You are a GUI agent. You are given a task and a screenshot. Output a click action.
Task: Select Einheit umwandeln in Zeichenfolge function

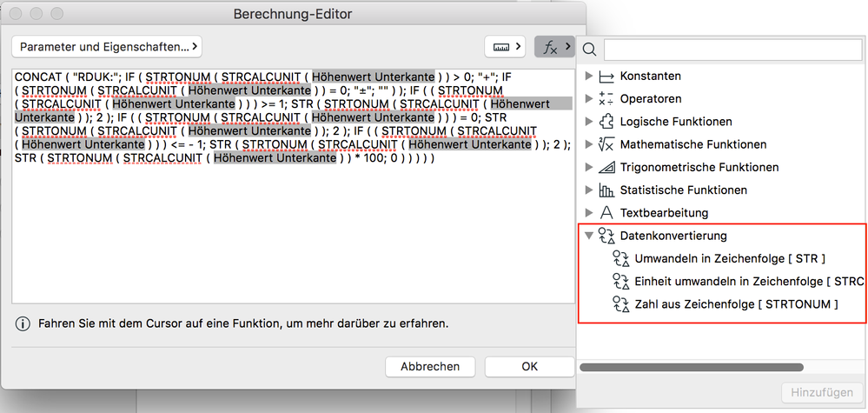point(748,281)
